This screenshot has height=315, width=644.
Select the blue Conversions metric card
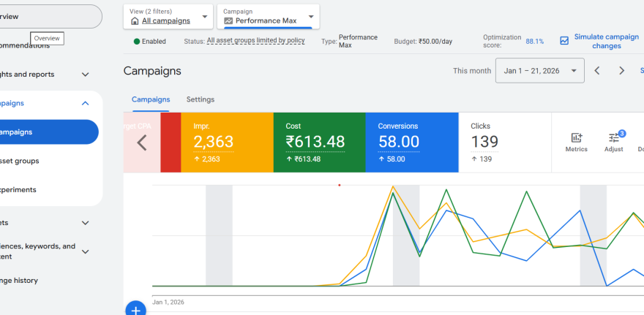[411, 143]
